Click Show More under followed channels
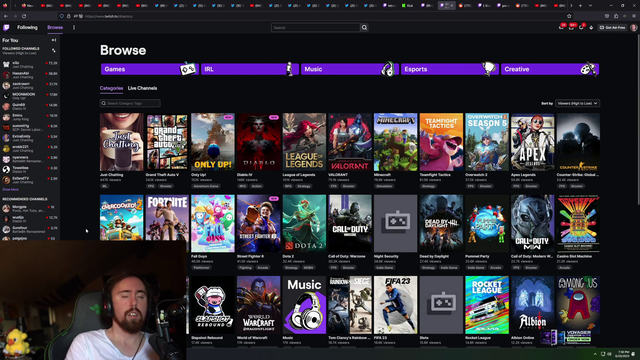The height and width of the screenshot is (360, 640). (11, 189)
